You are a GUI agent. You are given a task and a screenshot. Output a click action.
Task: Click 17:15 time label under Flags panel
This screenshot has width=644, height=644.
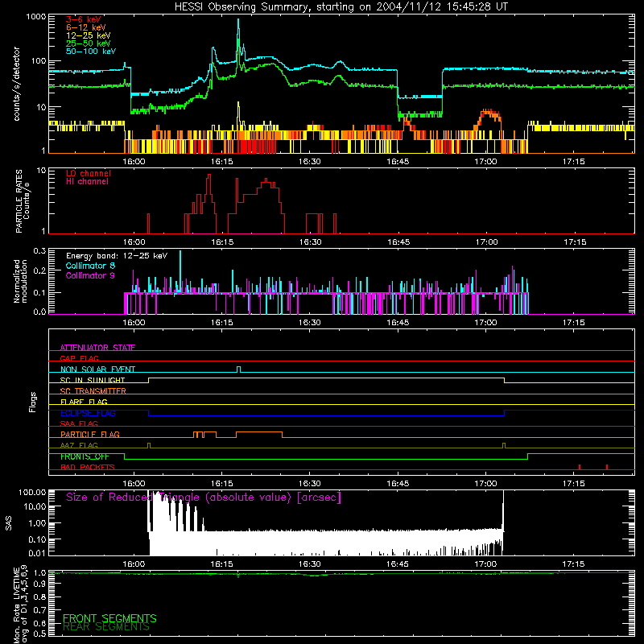click(x=573, y=484)
